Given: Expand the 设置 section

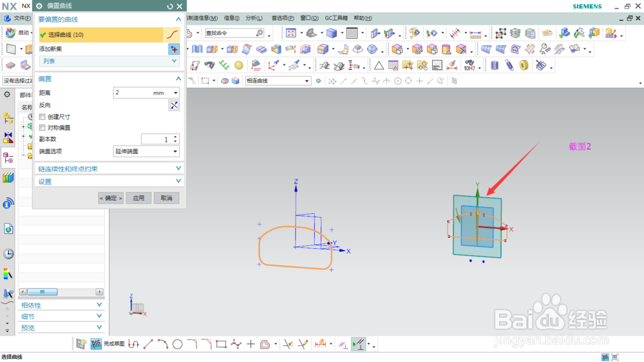Looking at the screenshot, I should pyautogui.click(x=109, y=181).
